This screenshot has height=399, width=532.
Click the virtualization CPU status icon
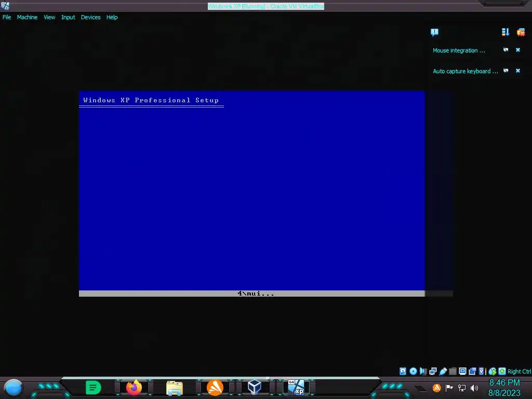(x=482, y=371)
